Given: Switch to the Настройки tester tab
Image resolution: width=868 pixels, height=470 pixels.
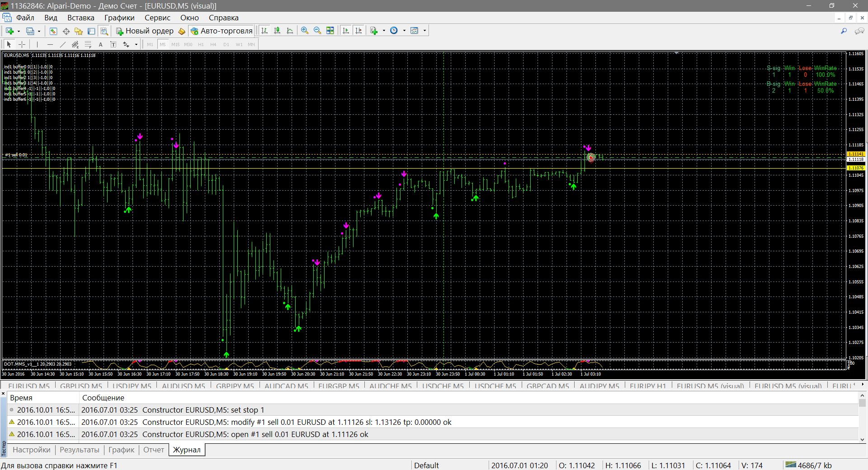Looking at the screenshot, I should [32, 450].
